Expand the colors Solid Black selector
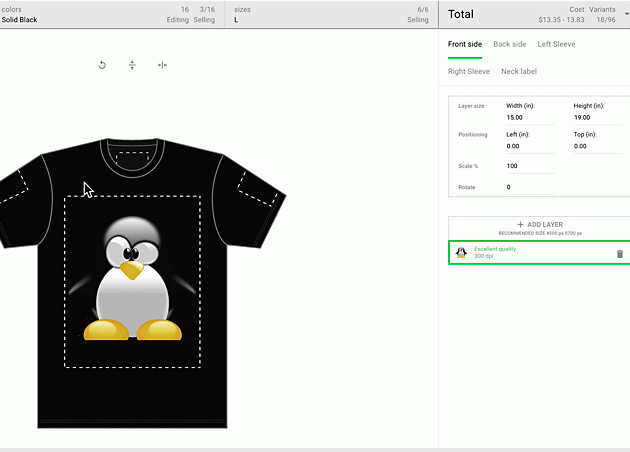The height and width of the screenshot is (452, 630). click(108, 14)
